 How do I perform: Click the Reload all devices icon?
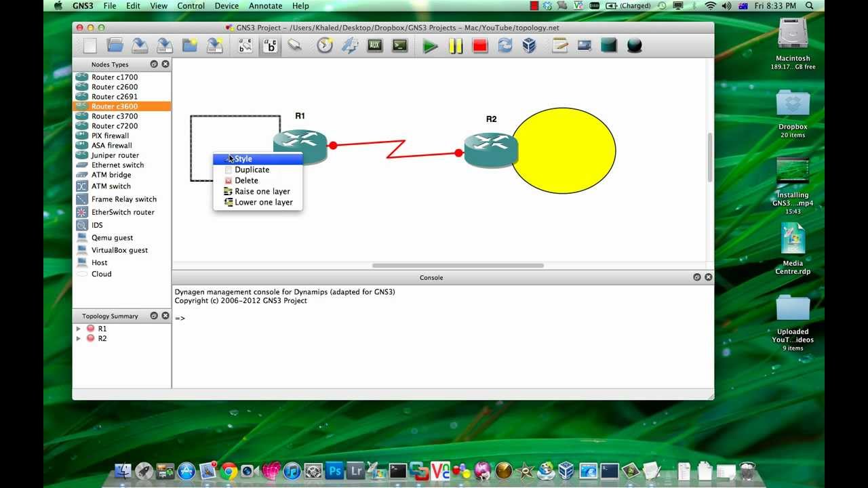(505, 45)
